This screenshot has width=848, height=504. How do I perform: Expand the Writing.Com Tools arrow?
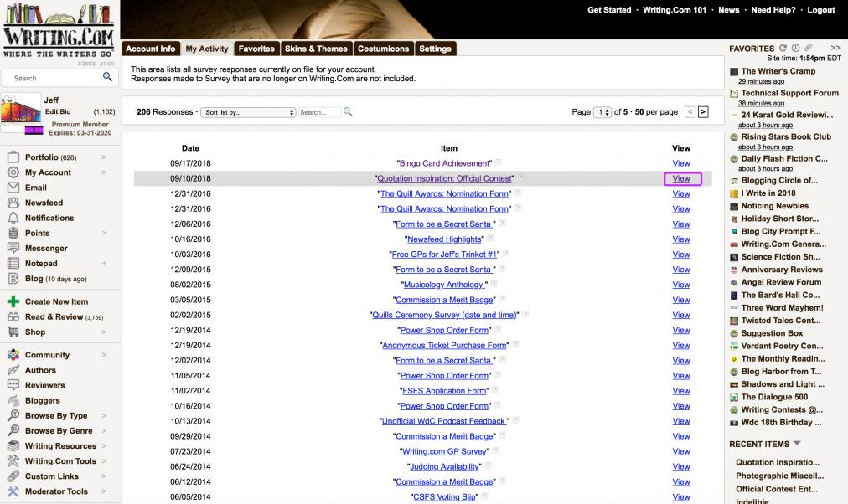104,460
